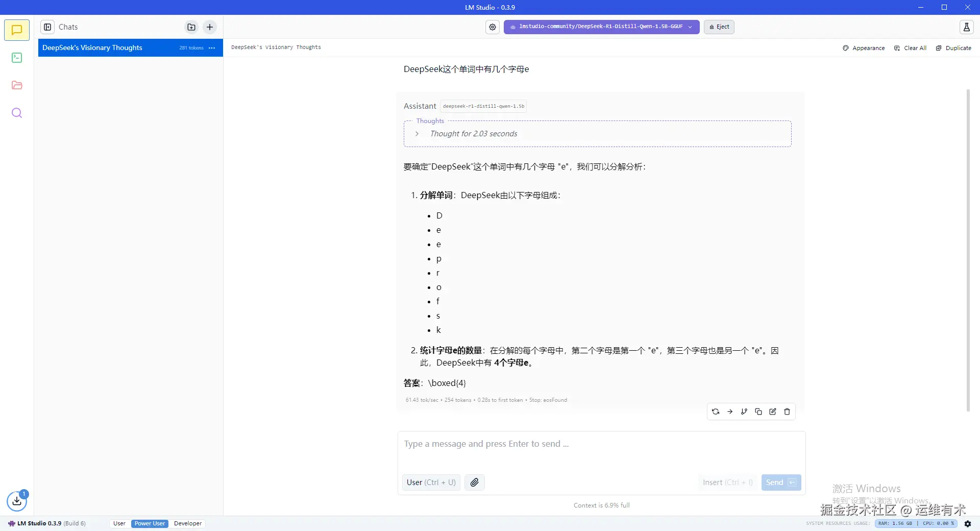The image size is (980, 531).
Task: Open the Developer console sidebar icon
Action: [17, 58]
